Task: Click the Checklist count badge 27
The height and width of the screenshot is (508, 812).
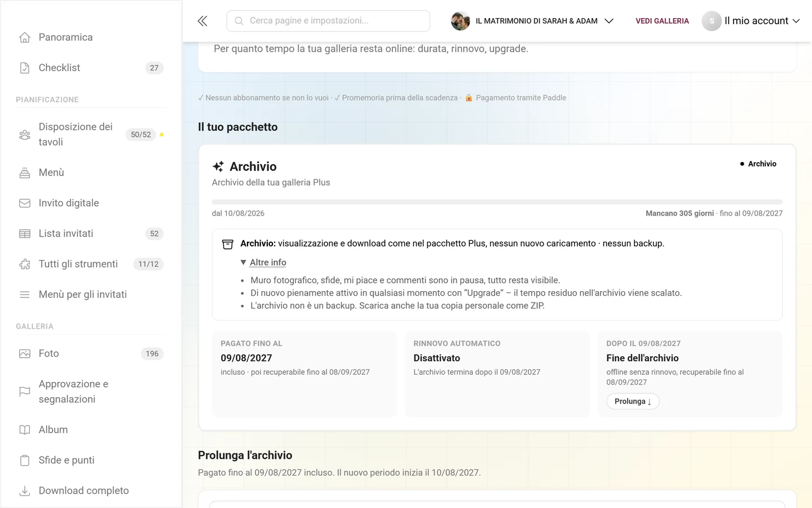Action: tap(155, 68)
